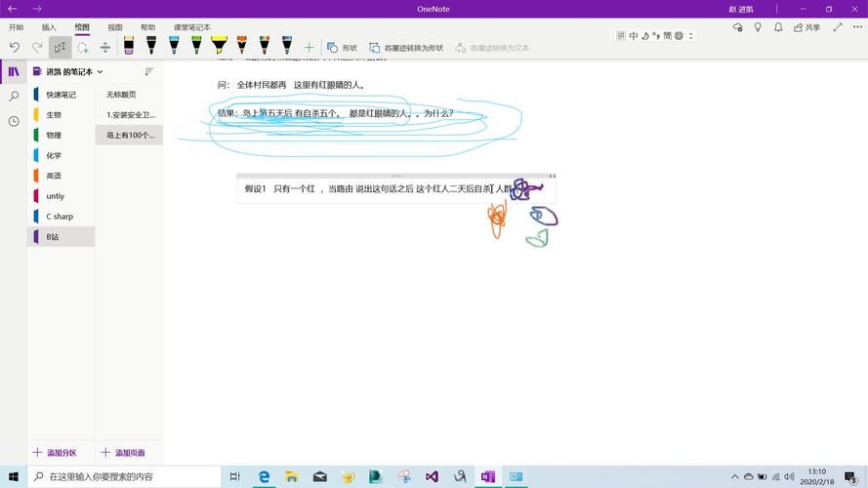
Task: Click the lightbulb tell-me icon
Action: tap(758, 27)
